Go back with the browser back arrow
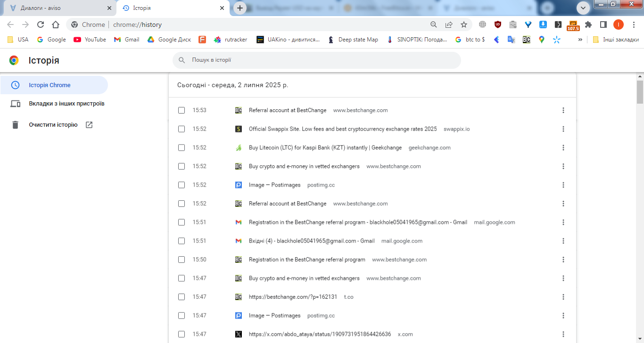 10,24
